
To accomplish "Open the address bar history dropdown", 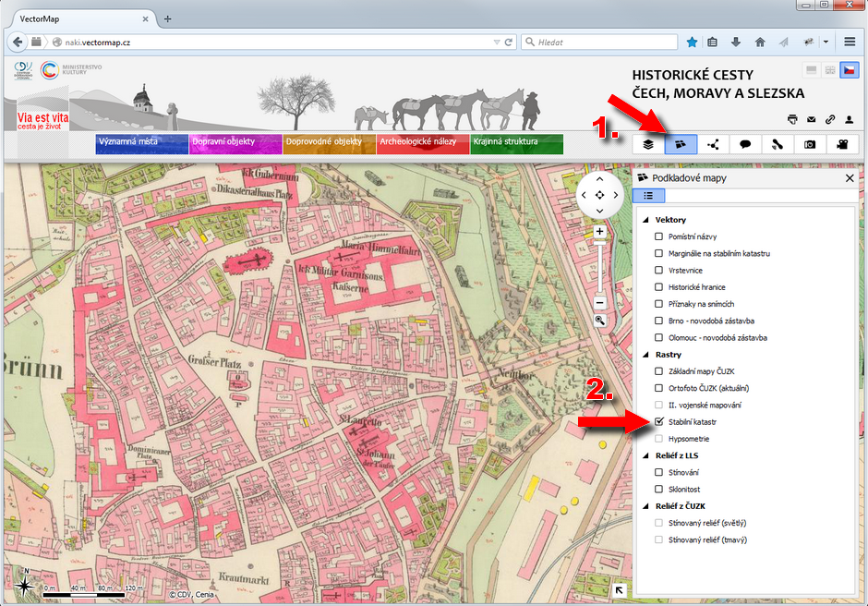I will [x=497, y=42].
